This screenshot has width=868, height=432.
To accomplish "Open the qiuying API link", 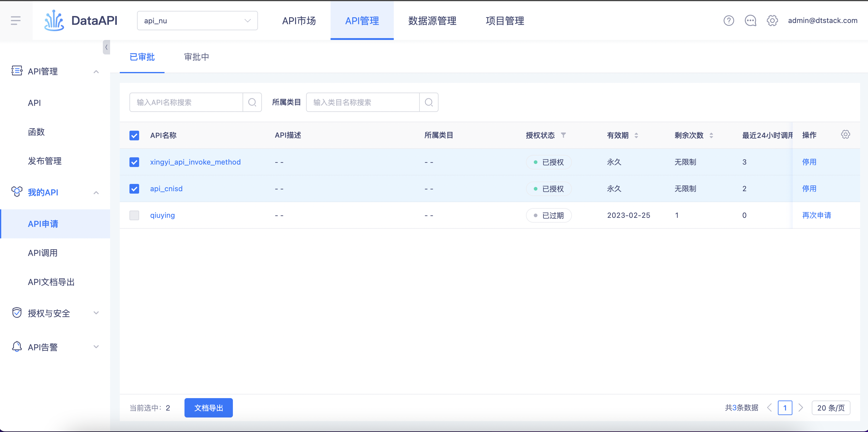I will click(162, 215).
